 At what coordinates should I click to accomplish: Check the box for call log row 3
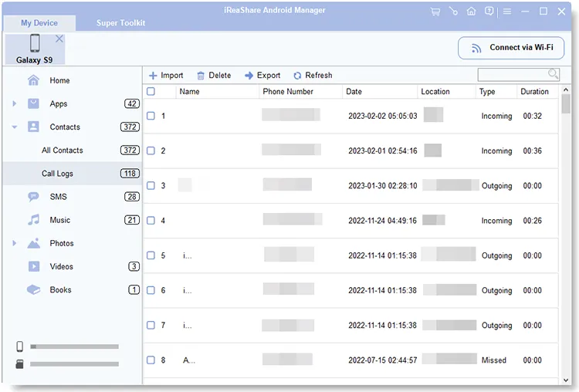(151, 185)
